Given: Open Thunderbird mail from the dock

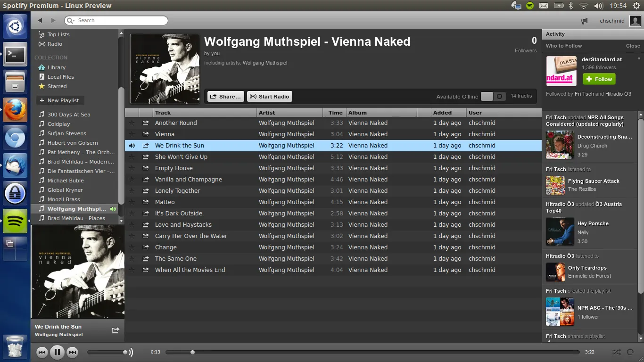Looking at the screenshot, I should [x=16, y=165].
